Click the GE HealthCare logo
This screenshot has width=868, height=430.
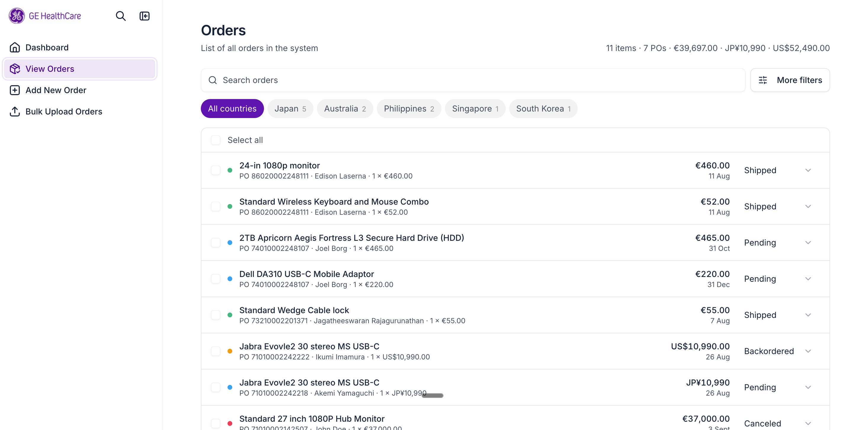click(x=45, y=16)
